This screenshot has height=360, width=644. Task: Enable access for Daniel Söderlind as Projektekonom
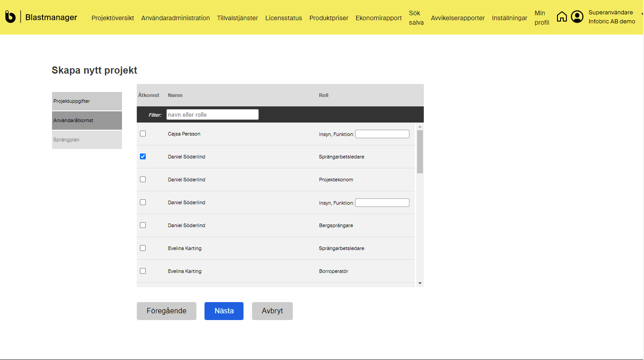coord(143,180)
